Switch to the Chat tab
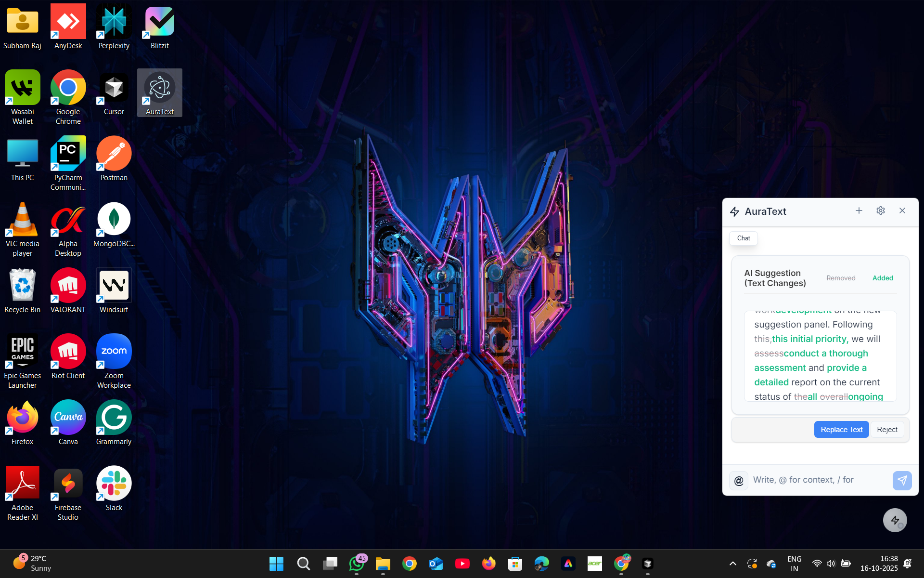 tap(743, 238)
